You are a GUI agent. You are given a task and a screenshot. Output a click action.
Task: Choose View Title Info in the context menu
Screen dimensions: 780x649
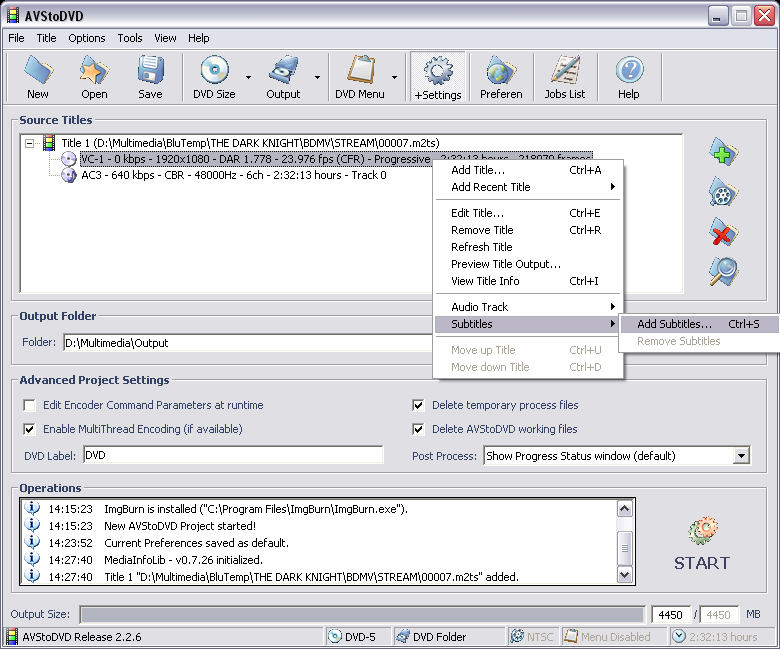point(528,281)
